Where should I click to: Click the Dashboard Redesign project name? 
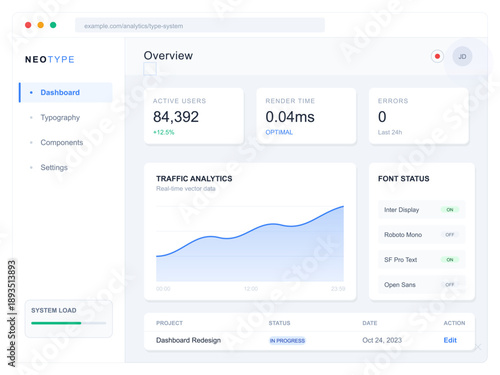[x=188, y=340]
